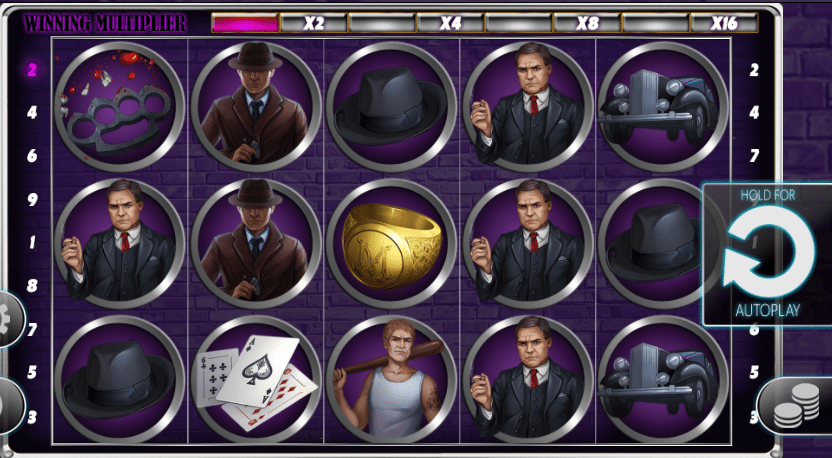Click trench coat gangster in middle row
Viewport: 832px width, 458px height.
(256, 244)
